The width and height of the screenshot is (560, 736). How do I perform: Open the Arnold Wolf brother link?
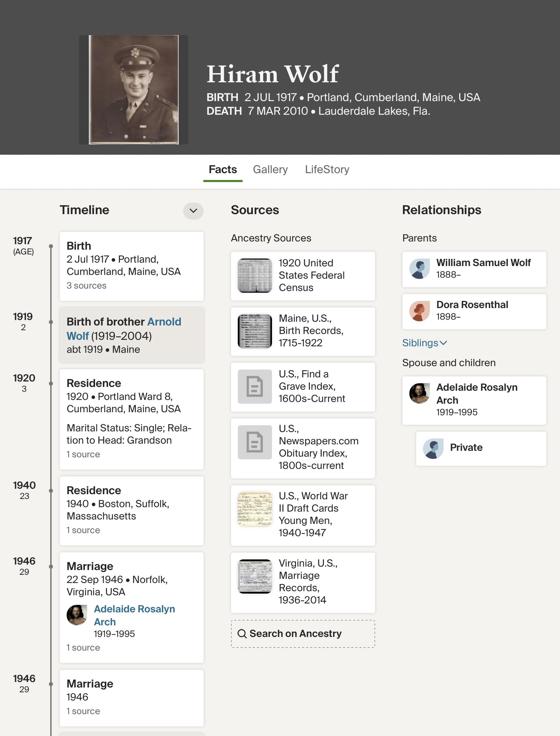[x=124, y=329]
